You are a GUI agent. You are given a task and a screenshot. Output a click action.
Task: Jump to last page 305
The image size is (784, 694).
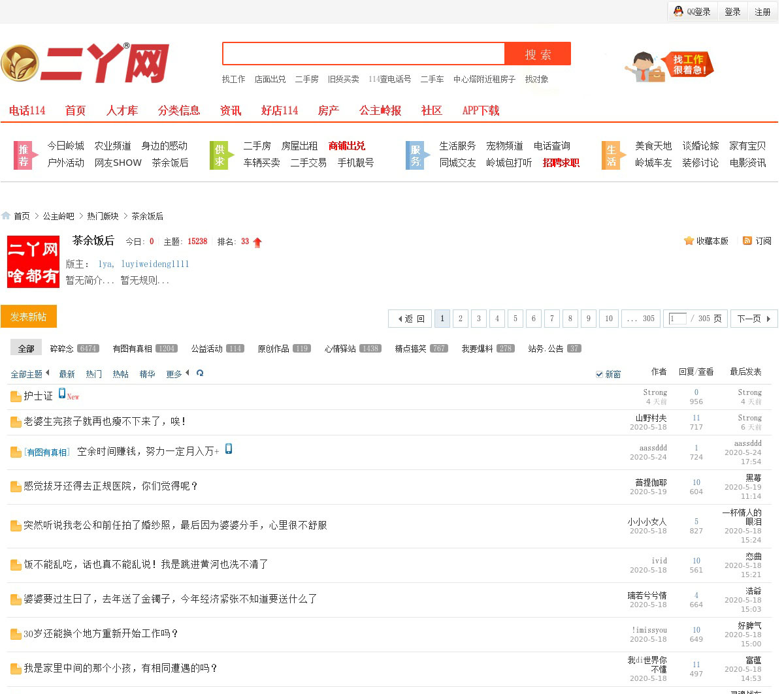(x=641, y=319)
